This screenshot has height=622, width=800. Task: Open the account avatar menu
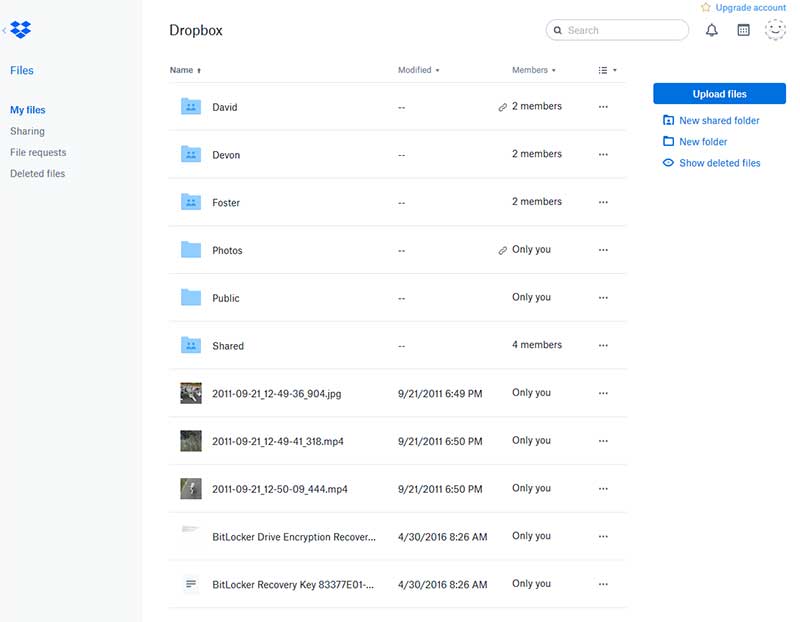(x=775, y=31)
